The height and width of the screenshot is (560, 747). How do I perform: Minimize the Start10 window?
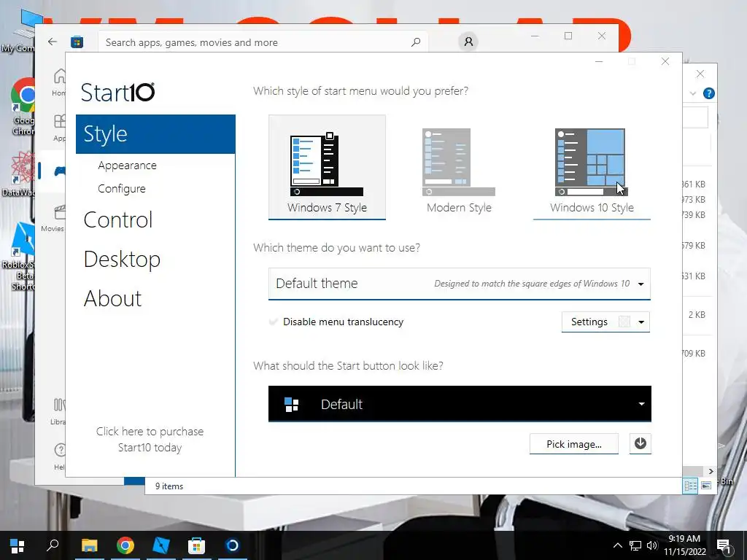pyautogui.click(x=599, y=61)
